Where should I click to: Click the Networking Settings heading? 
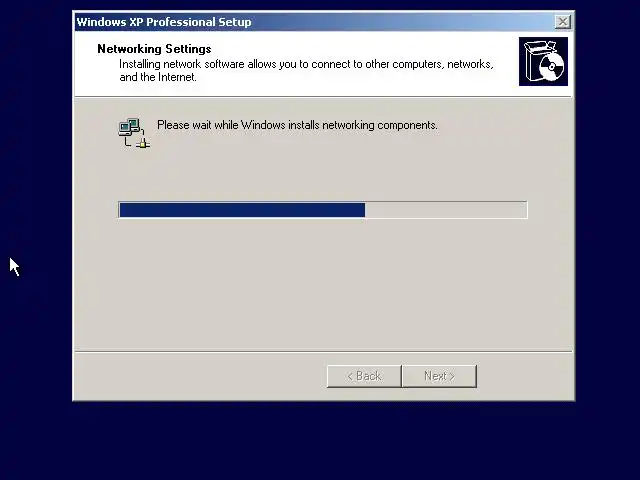[x=154, y=49]
